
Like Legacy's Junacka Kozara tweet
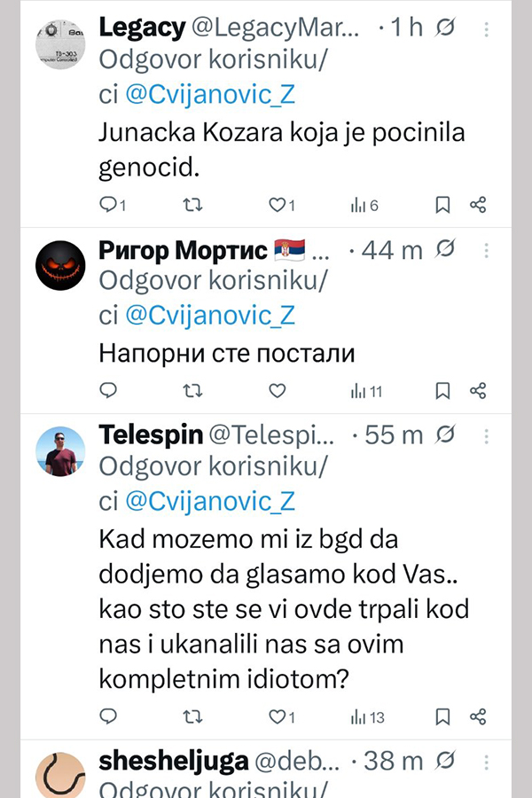277,205
